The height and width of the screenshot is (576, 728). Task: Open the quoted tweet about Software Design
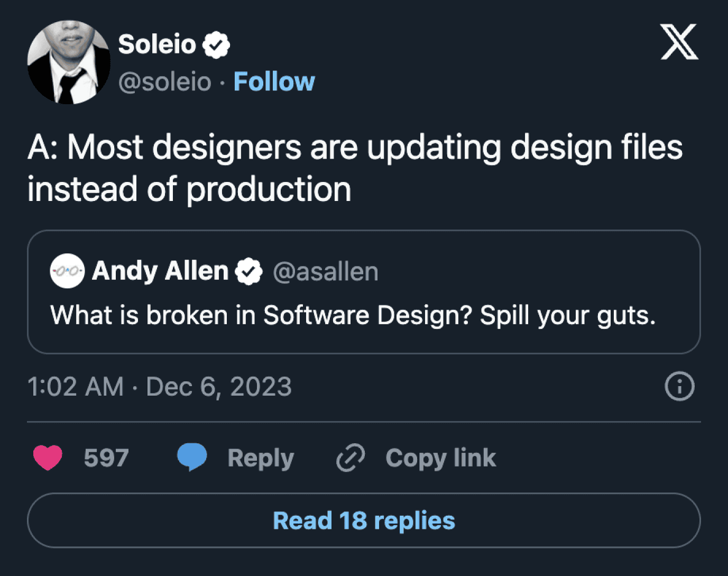[x=364, y=292]
